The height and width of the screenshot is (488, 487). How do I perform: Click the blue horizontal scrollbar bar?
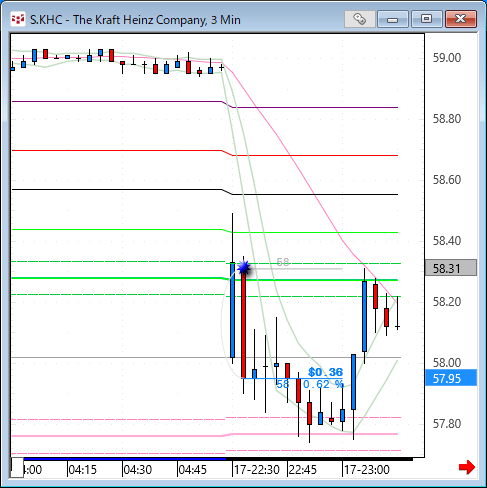click(125, 459)
